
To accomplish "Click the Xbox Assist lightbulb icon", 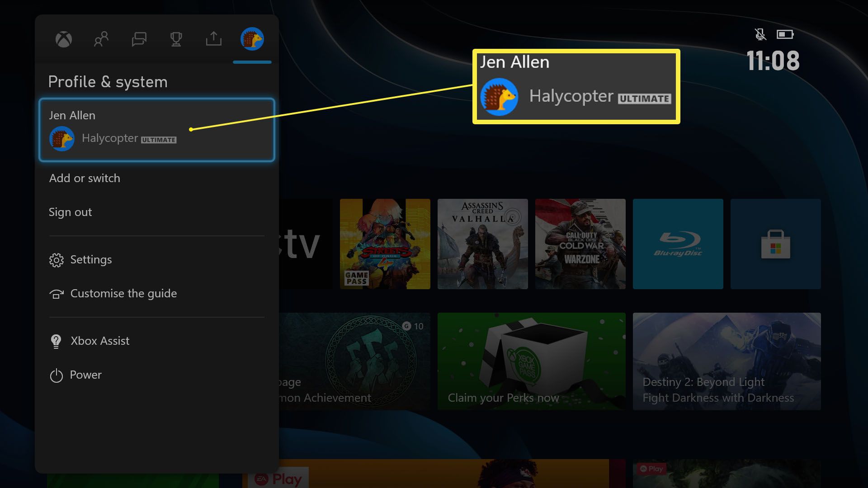I will tap(56, 341).
